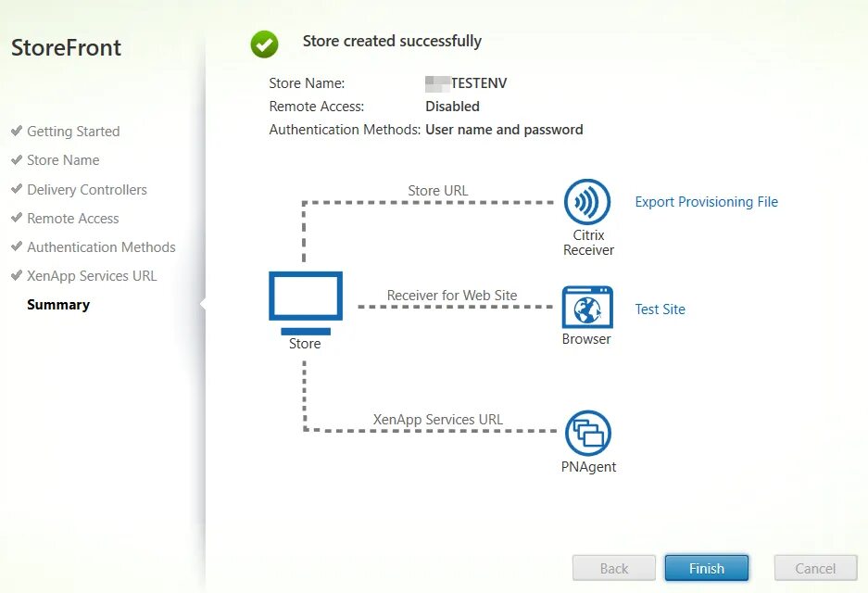The width and height of the screenshot is (868, 593).
Task: Select the Summary step
Action: tap(58, 305)
